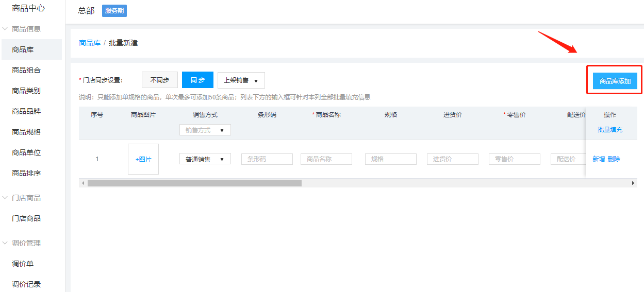The image size is (644, 292).
Task: Open 商品组合 in the sidebar
Action: [26, 70]
